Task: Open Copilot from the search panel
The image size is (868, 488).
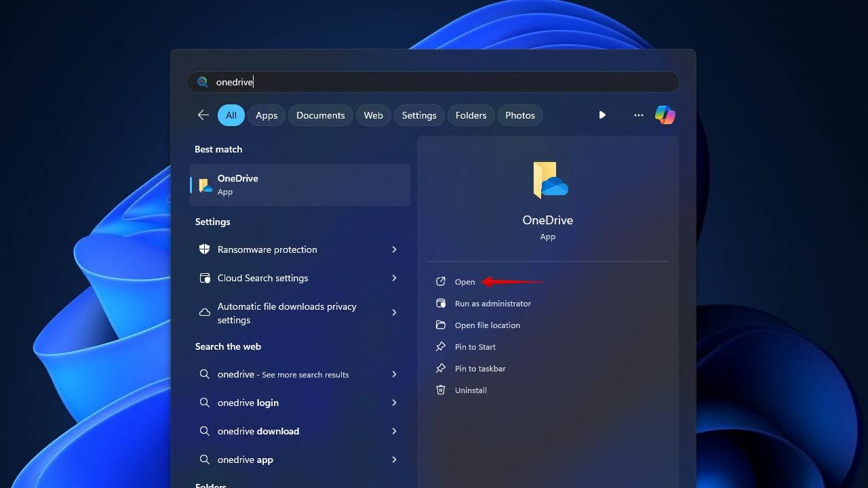Action: [x=665, y=115]
